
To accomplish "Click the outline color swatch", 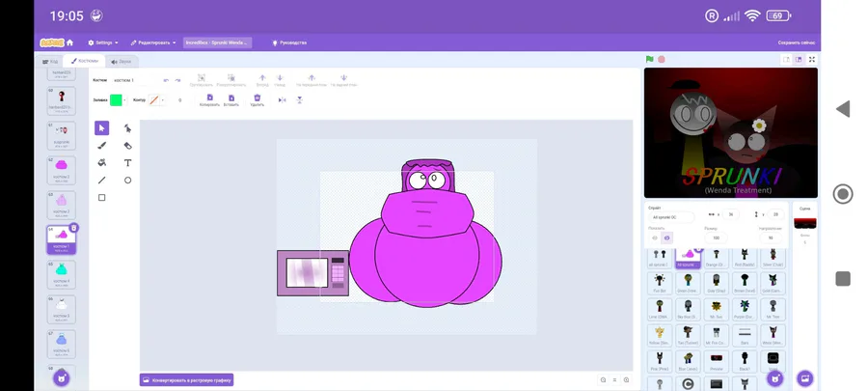I will (x=154, y=100).
